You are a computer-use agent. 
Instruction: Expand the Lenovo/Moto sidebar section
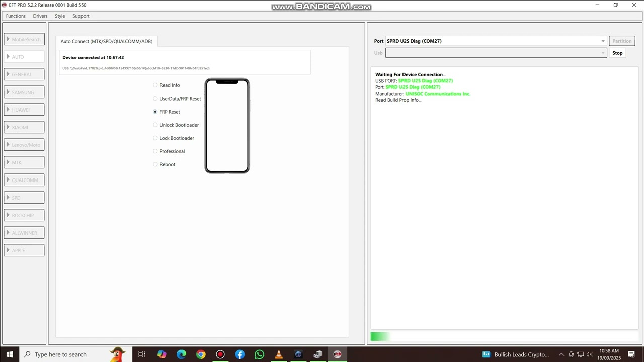[24, 145]
